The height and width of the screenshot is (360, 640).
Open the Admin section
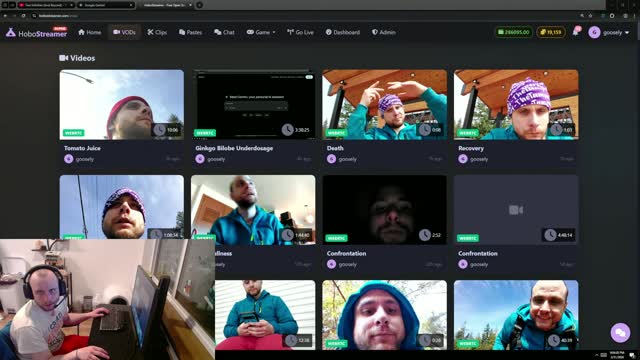click(x=384, y=32)
